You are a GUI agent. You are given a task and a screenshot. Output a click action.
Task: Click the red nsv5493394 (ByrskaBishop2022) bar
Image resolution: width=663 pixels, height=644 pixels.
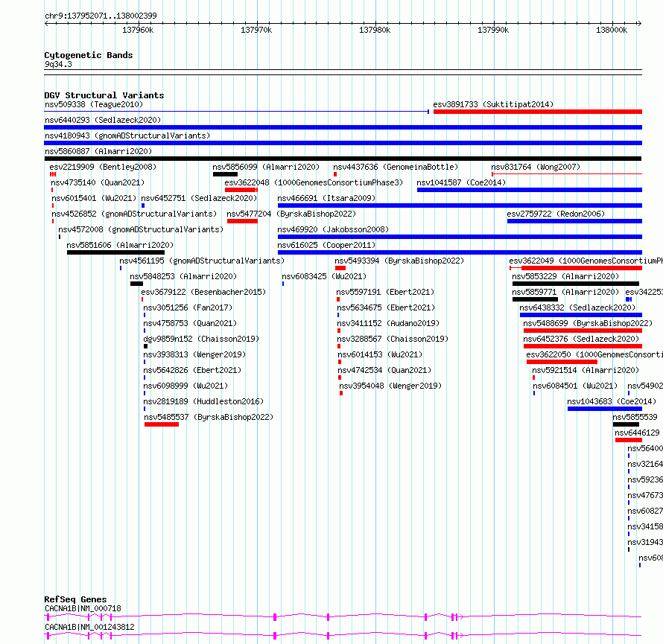(x=340, y=268)
